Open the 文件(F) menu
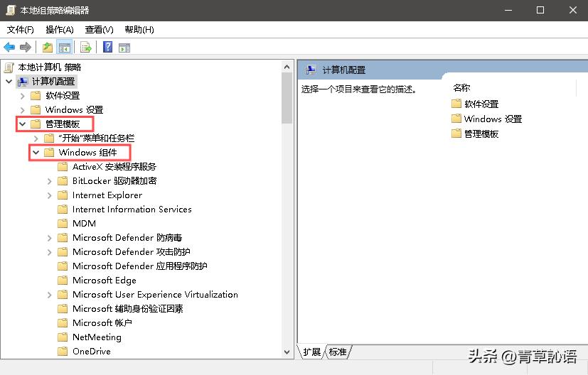The width and height of the screenshot is (588, 375). 20,30
